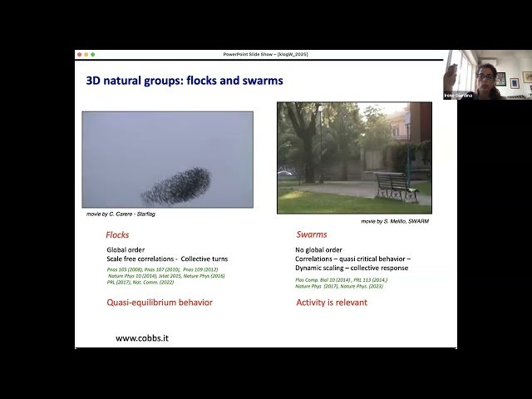
Task: Click the green fullscreen window button
Action: tap(92, 54)
